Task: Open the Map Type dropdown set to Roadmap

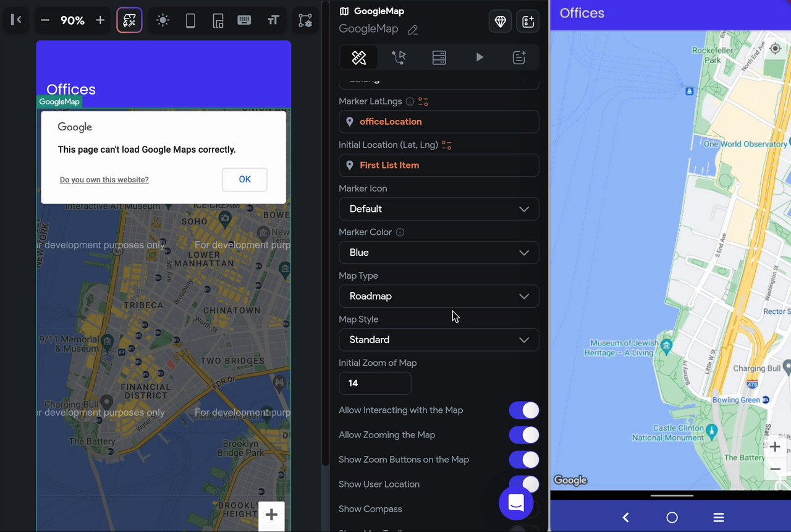Action: coord(439,296)
